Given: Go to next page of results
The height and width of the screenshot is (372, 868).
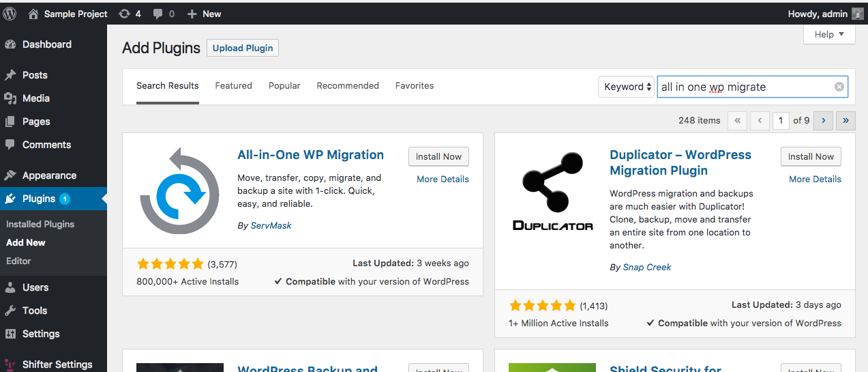Looking at the screenshot, I should tap(823, 121).
